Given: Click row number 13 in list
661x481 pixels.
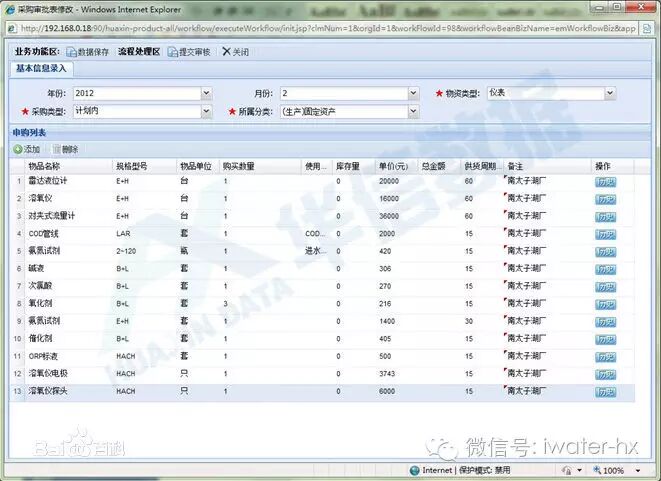Looking at the screenshot, I should (17, 391).
